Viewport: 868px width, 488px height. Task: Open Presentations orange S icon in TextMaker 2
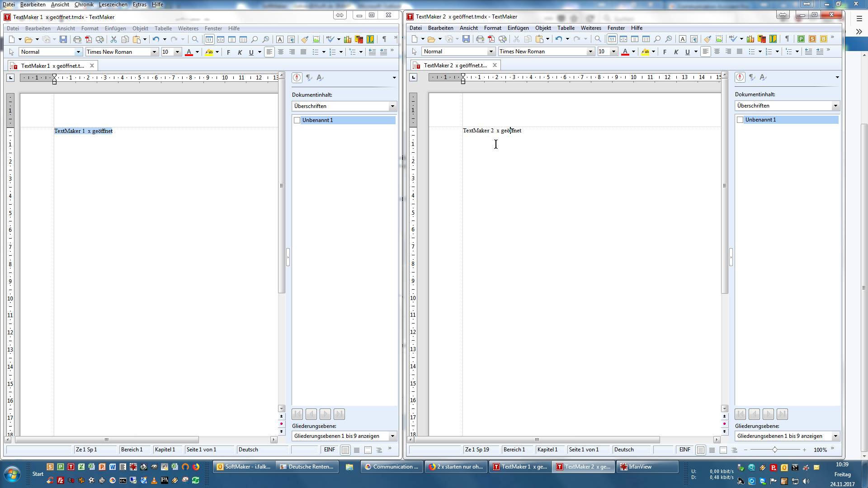812,39
